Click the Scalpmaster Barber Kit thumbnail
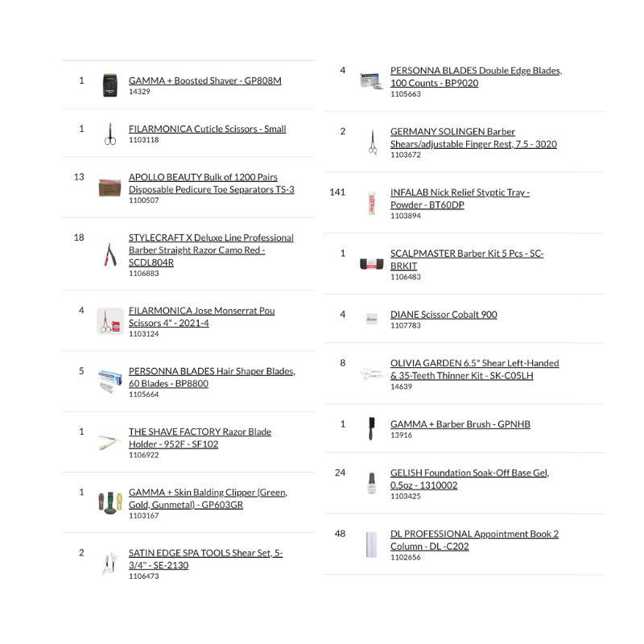644x644 pixels. point(371,264)
